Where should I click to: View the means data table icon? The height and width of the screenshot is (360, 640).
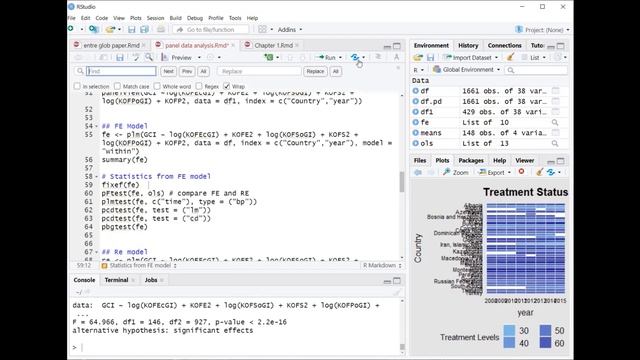pos(555,133)
